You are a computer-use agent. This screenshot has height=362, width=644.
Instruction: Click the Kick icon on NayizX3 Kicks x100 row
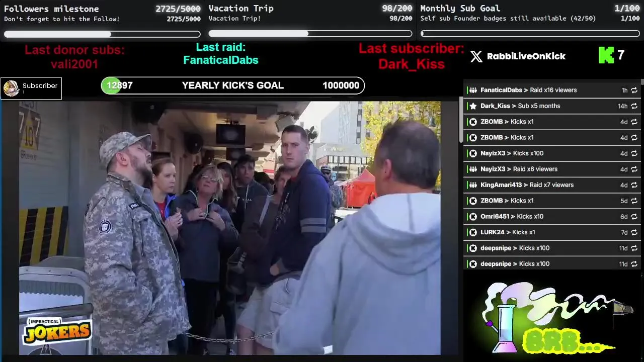[473, 153]
